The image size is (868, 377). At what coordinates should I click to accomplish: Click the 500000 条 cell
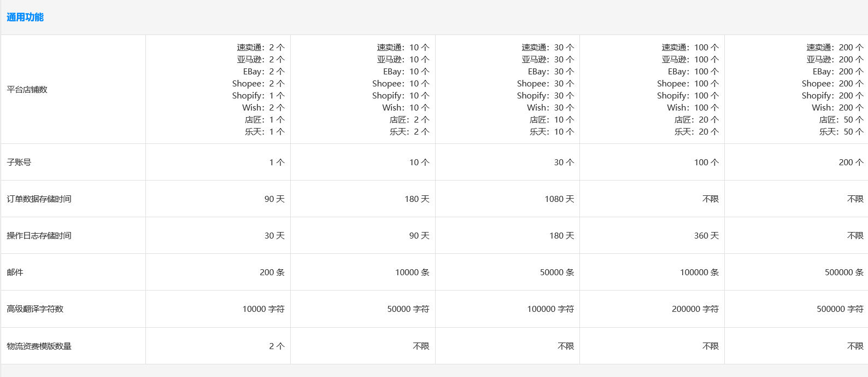tap(844, 272)
